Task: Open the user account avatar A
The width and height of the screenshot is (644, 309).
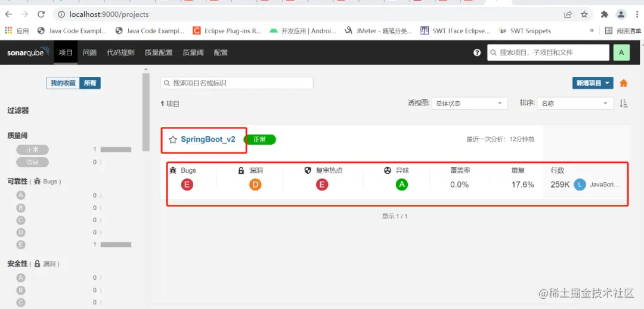Action: click(621, 52)
